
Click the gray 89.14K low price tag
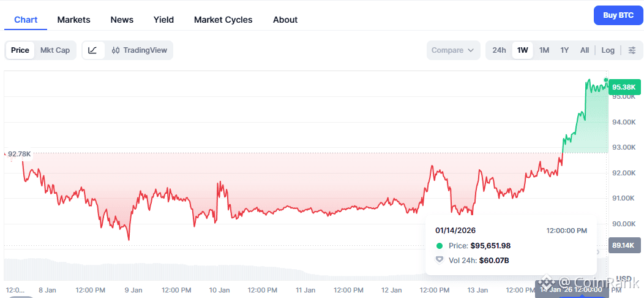click(x=623, y=246)
